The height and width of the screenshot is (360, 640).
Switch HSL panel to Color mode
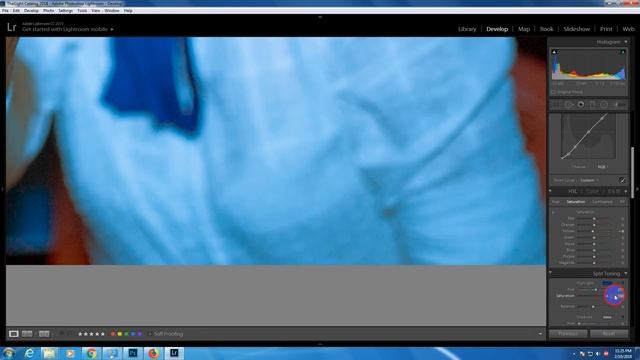pos(592,191)
